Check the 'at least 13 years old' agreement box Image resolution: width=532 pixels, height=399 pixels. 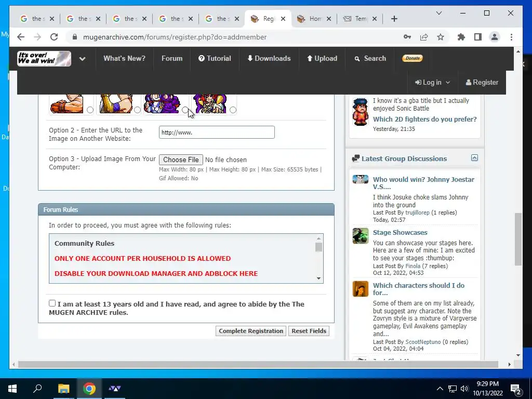coord(52,303)
